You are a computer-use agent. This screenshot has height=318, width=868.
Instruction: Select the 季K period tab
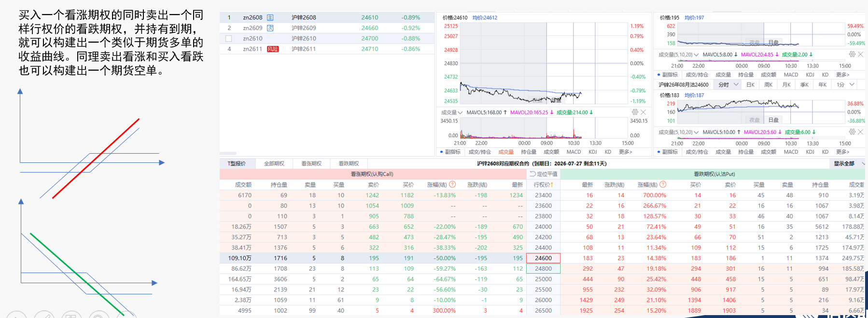click(804, 85)
